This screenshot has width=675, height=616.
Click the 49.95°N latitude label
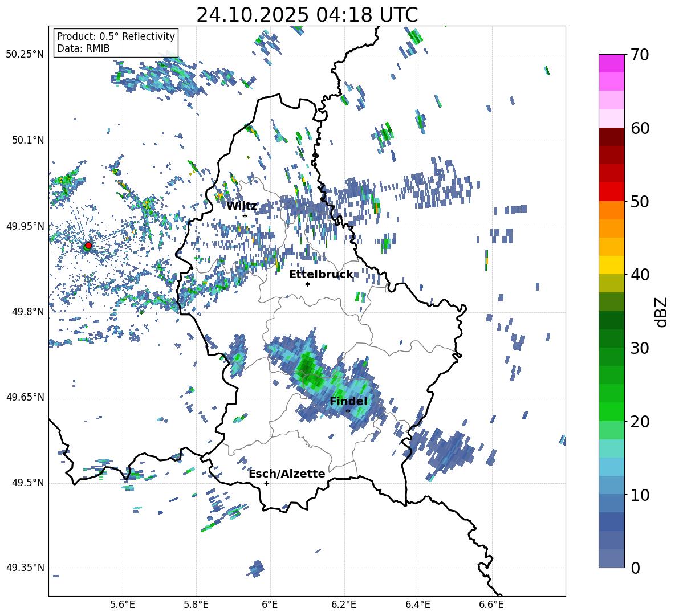click(25, 226)
